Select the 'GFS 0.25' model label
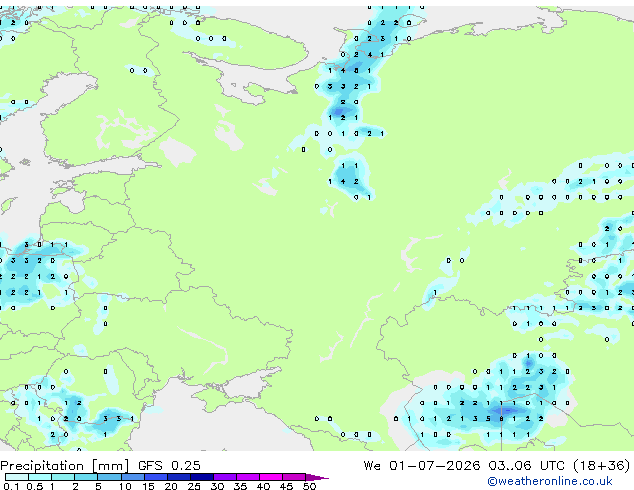Image resolution: width=634 pixels, height=490 pixels. [x=169, y=466]
